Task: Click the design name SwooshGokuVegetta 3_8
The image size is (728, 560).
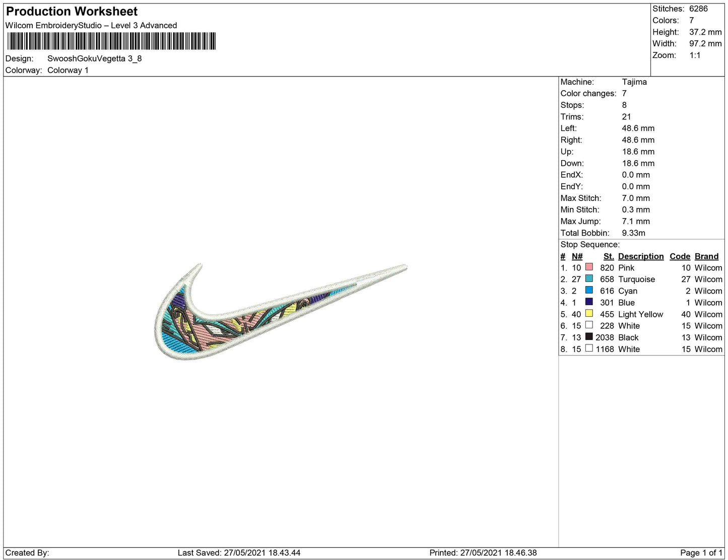Action: tap(95, 58)
